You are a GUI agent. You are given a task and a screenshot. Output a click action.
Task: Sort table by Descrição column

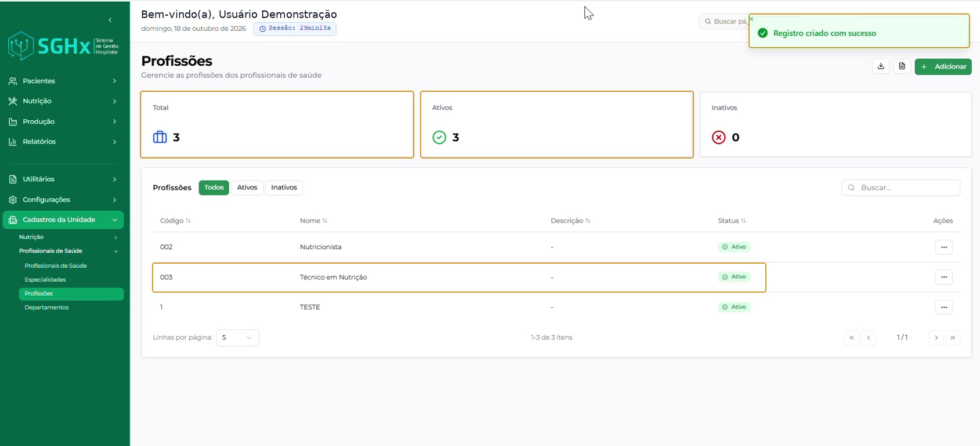pos(570,221)
